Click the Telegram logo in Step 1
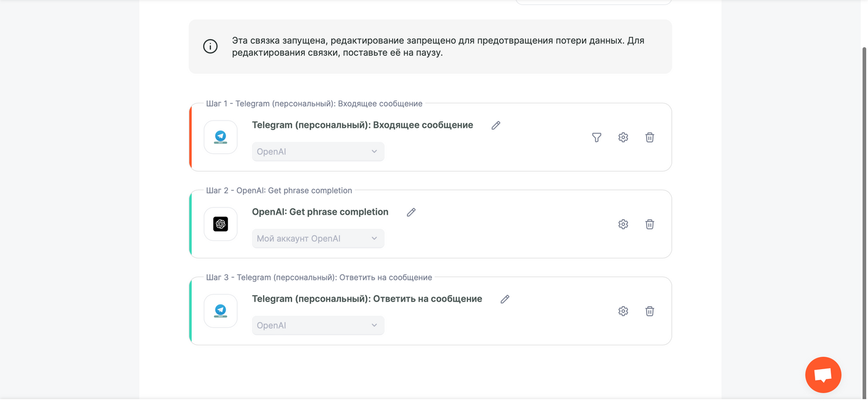The image size is (868, 401). (221, 137)
